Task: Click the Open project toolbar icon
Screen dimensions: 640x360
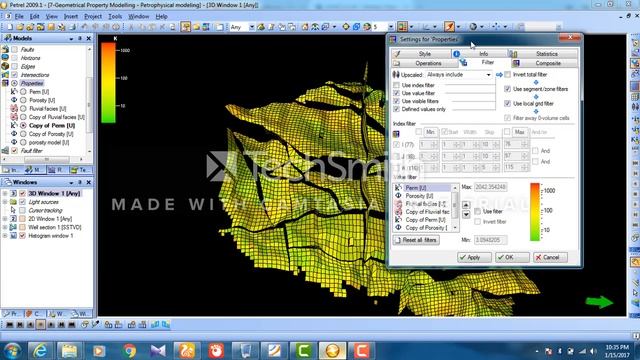Action: (20, 27)
